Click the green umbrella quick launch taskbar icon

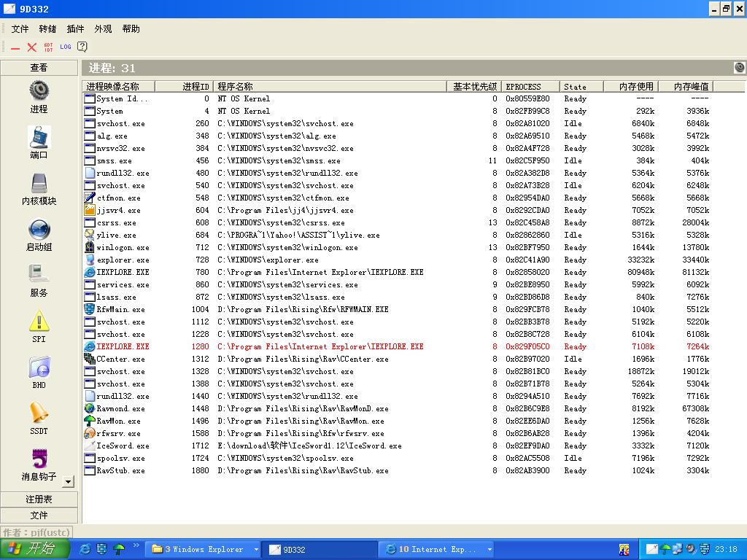click(119, 549)
